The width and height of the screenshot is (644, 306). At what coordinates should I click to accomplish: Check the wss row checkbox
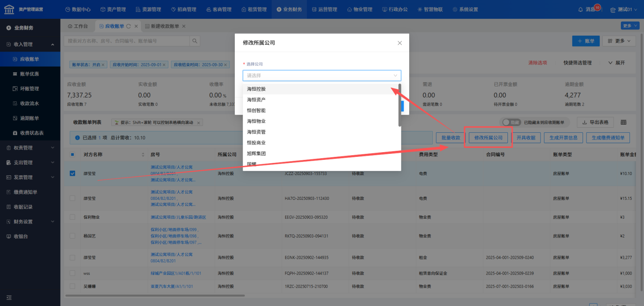pos(72,273)
